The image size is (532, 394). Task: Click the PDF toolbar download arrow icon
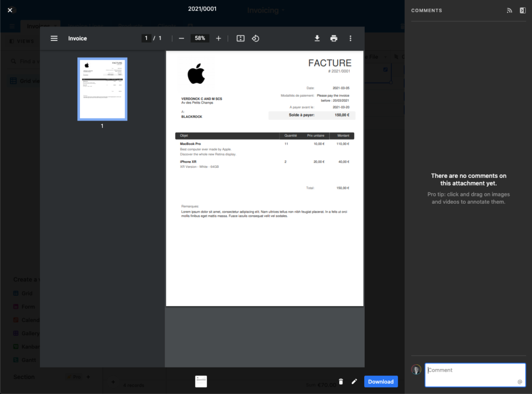coord(317,38)
